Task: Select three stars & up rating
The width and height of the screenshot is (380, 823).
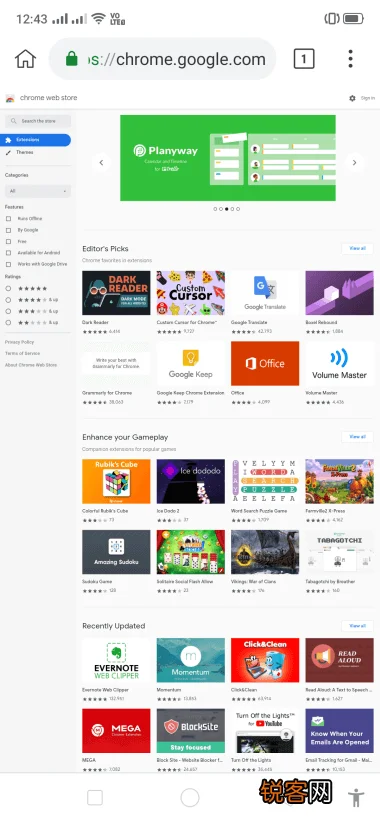Action: click(x=8, y=311)
